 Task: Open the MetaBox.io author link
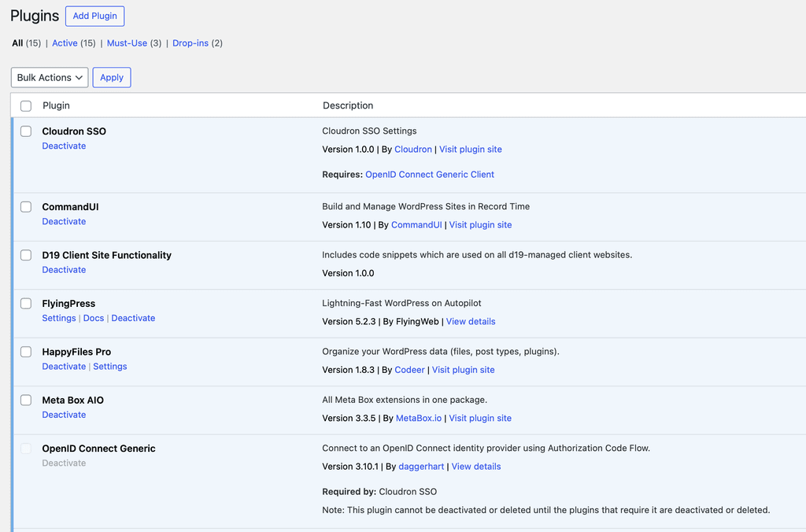418,419
